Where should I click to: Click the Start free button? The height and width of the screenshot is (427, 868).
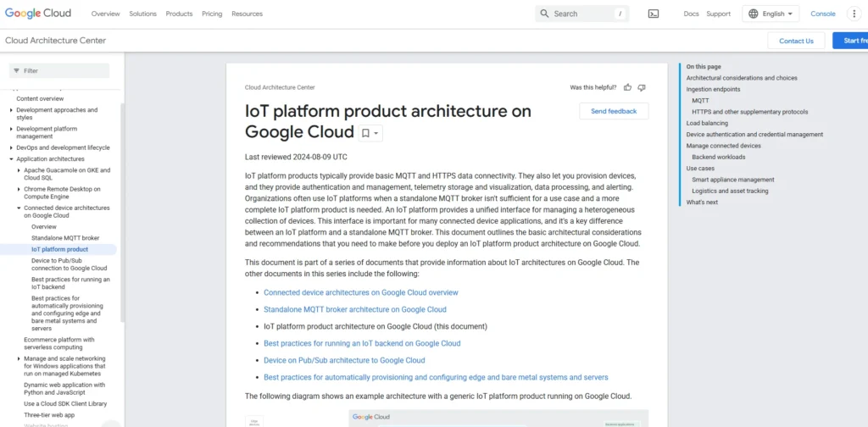pyautogui.click(x=851, y=41)
